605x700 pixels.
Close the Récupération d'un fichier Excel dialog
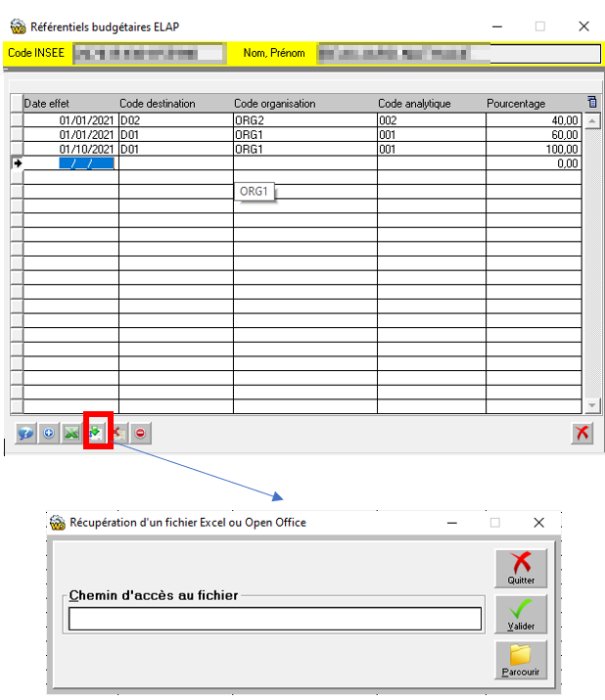pyautogui.click(x=538, y=523)
